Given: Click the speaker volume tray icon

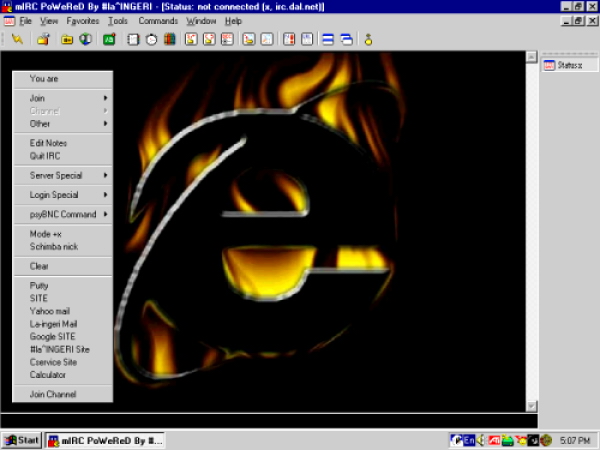Looking at the screenshot, I should pyautogui.click(x=481, y=440).
